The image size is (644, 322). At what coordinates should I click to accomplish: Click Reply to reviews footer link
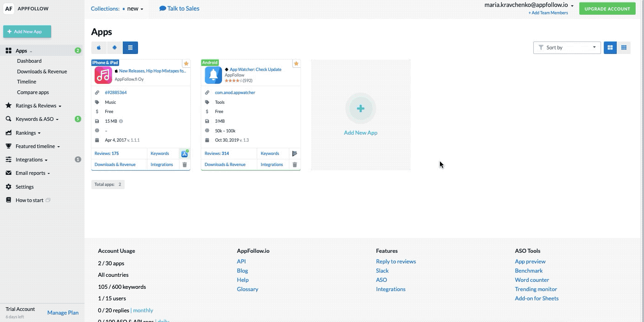click(396, 262)
